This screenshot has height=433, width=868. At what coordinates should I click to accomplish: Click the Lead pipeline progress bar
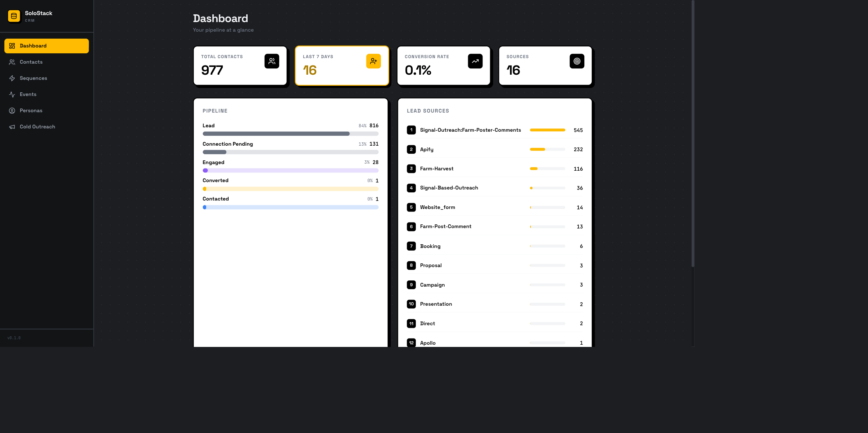290,134
